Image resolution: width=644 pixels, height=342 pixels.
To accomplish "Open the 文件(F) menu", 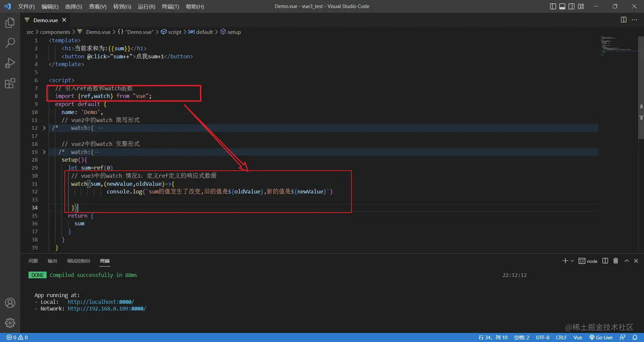I will point(26,6).
